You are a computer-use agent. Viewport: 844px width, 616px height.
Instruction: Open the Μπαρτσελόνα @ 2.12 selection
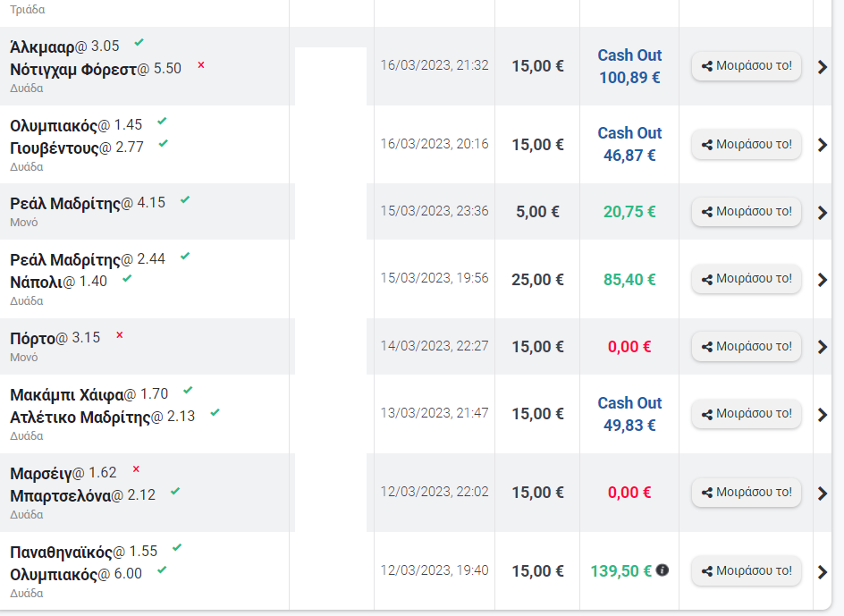tap(82, 495)
